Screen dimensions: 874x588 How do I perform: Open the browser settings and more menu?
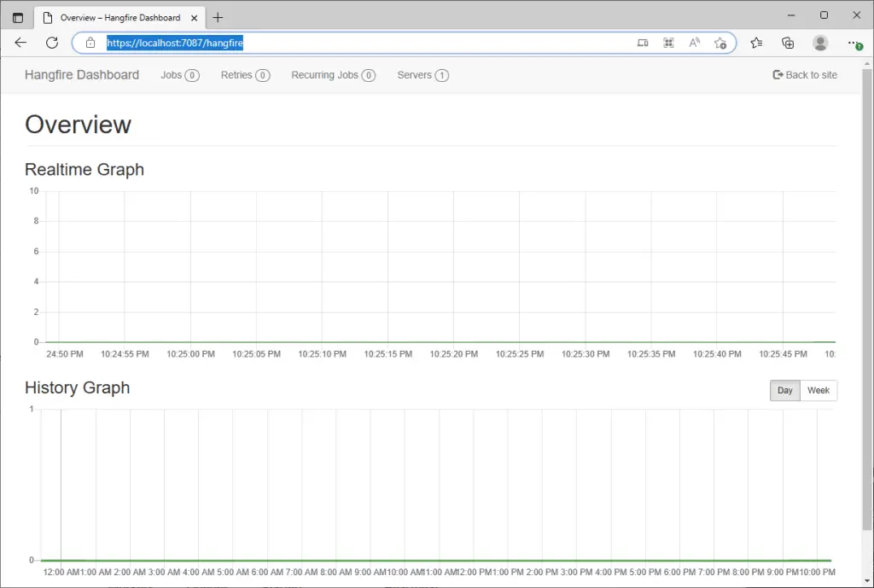coord(854,43)
